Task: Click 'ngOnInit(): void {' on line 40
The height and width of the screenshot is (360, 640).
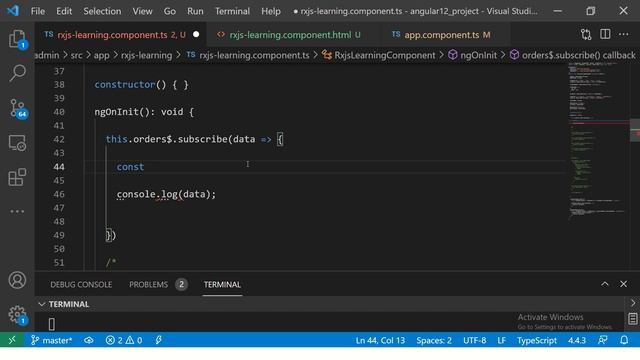Action: click(144, 112)
